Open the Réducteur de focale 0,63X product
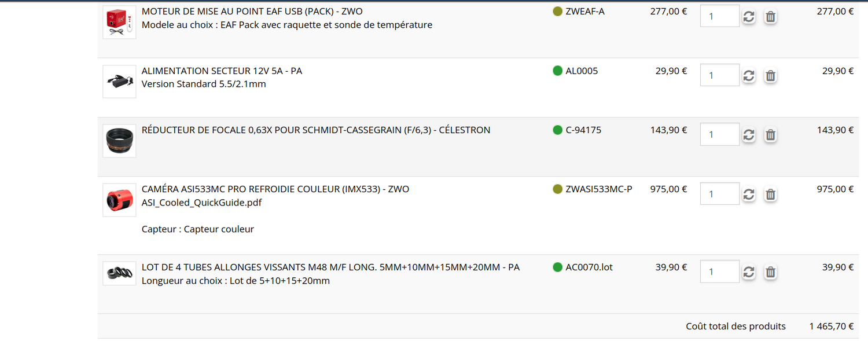 point(315,130)
